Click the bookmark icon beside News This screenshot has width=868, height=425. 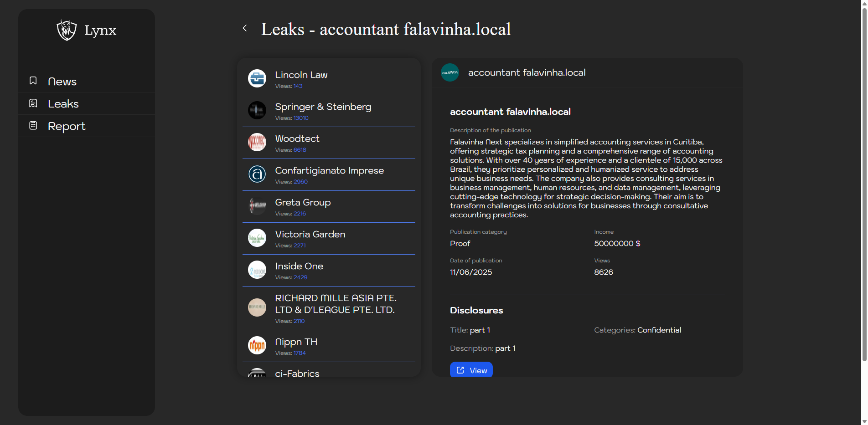(33, 81)
